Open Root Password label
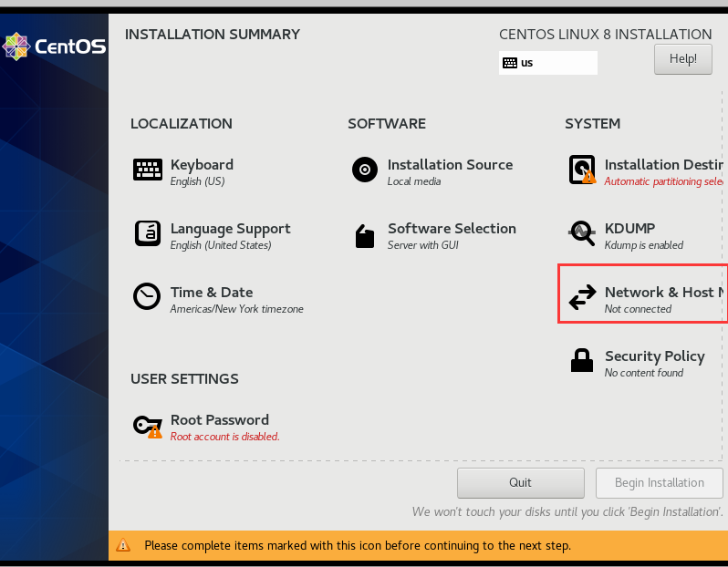This screenshot has width=728, height=567. tap(220, 420)
